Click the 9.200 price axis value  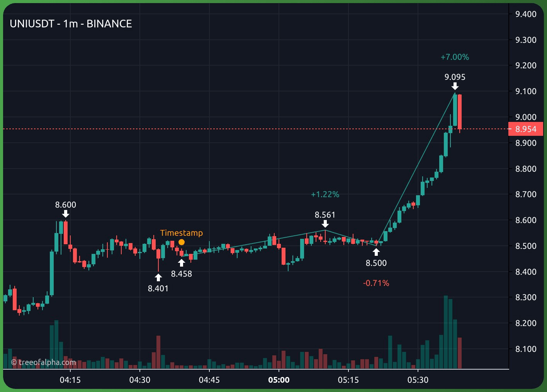(526, 65)
